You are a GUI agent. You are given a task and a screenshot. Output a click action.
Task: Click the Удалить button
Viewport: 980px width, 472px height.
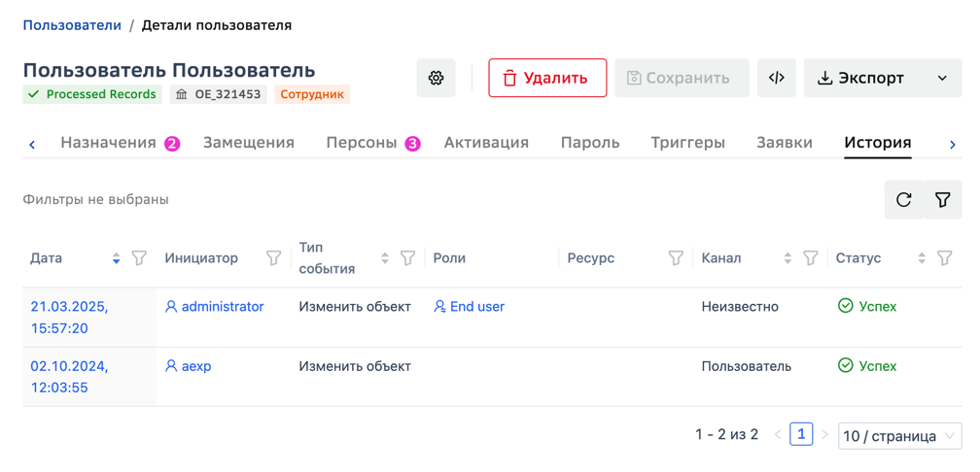pos(547,78)
